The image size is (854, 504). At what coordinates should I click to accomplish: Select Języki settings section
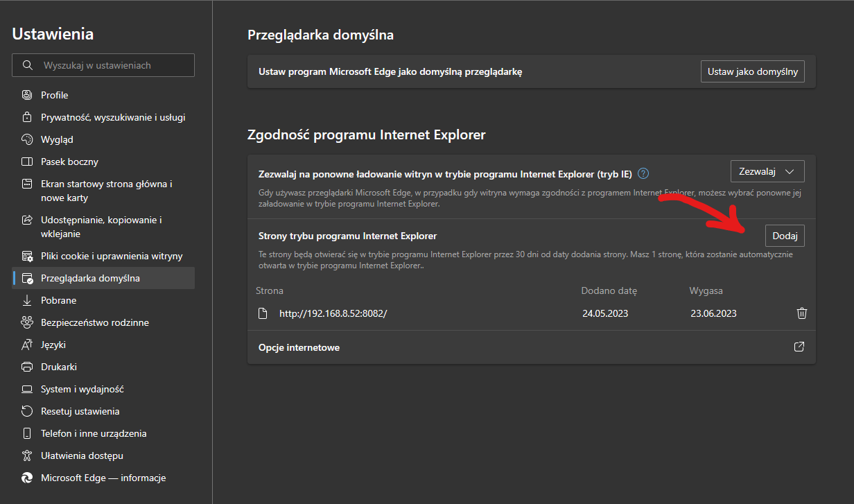coord(53,345)
